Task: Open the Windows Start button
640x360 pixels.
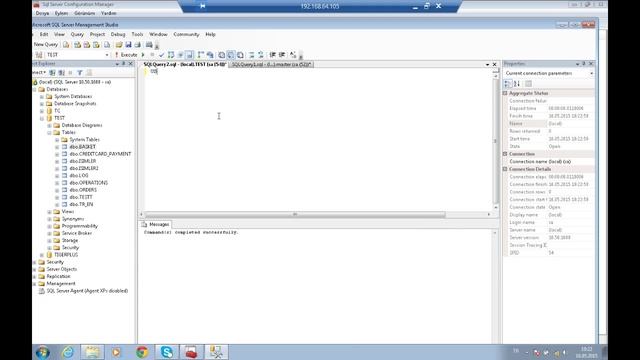Action: [x=42, y=352]
